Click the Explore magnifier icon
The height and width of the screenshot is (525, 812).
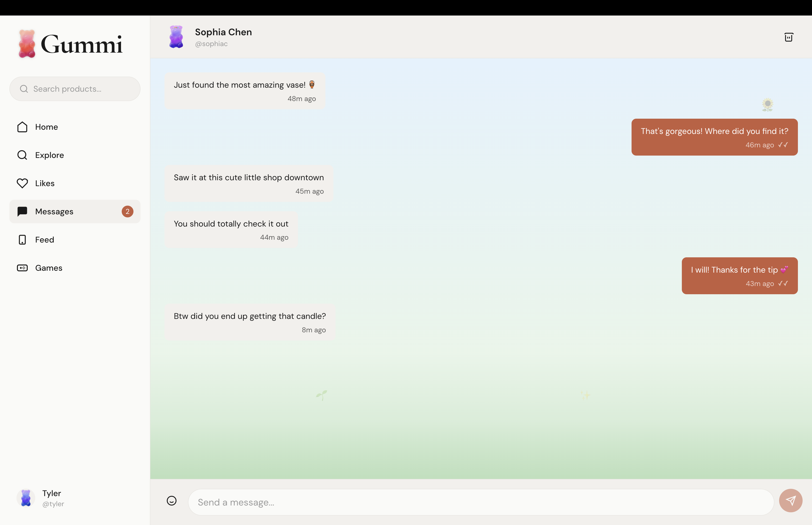[x=22, y=155]
